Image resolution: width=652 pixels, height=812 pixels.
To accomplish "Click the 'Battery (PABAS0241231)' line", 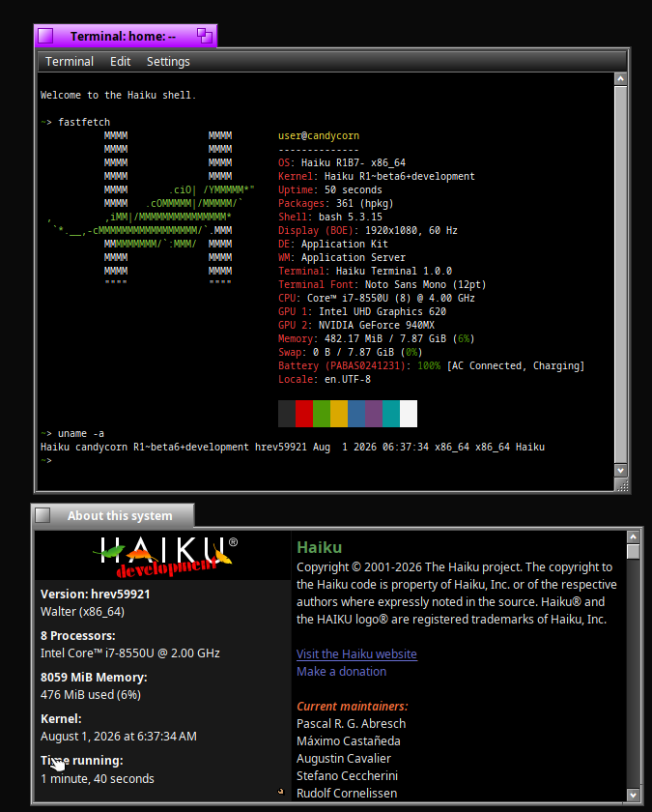I will pyautogui.click(x=432, y=365).
